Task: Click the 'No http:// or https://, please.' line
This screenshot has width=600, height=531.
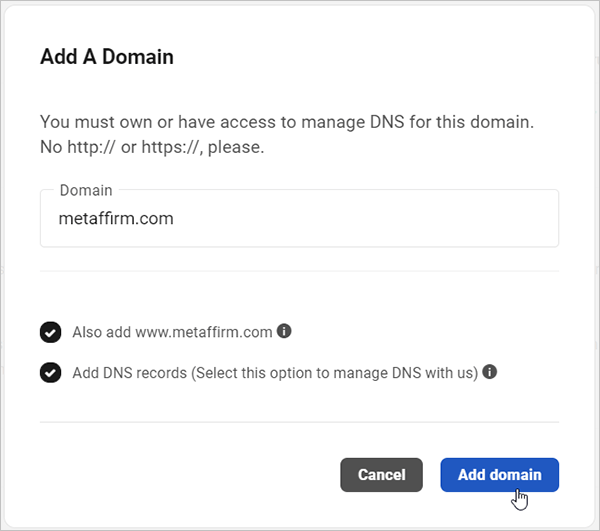Action: tap(152, 147)
